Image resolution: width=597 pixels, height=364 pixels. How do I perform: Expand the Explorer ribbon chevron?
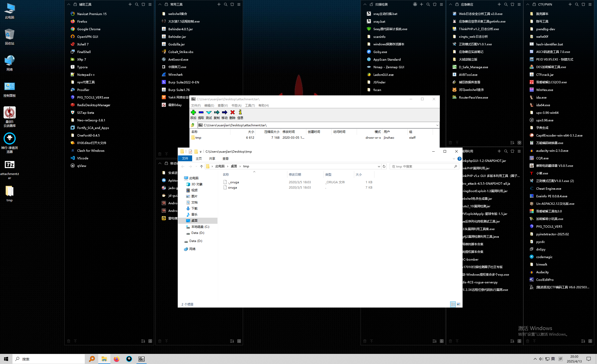coord(454,159)
